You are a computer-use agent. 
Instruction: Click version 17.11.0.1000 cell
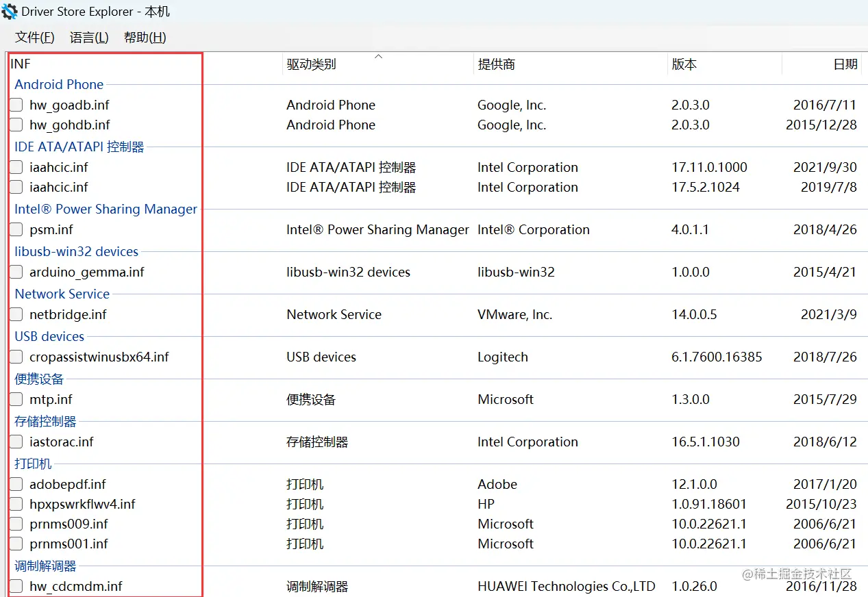pyautogui.click(x=709, y=168)
